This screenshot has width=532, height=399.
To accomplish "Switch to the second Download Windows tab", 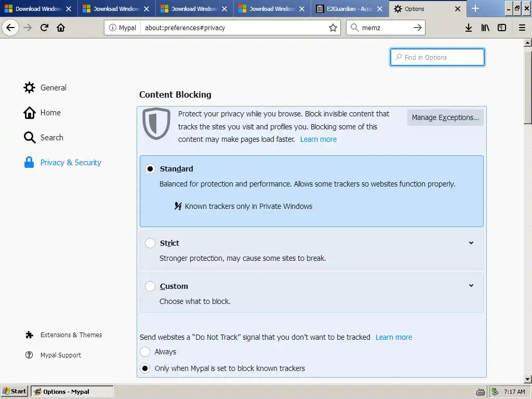I will point(116,9).
